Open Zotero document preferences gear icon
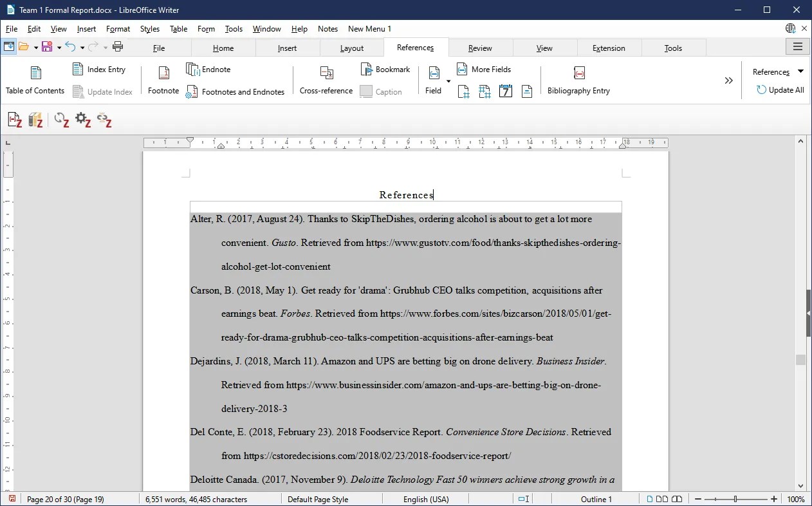 (83, 119)
